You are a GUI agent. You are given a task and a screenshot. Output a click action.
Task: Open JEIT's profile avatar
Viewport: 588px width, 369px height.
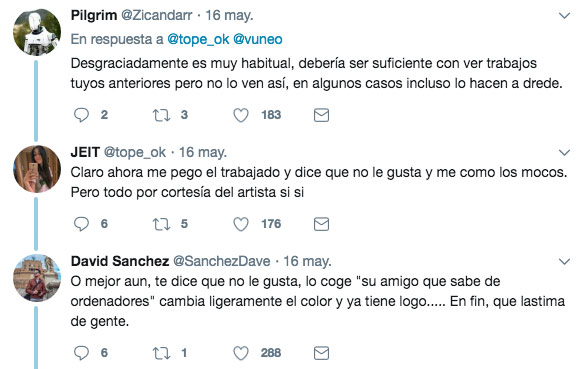(x=37, y=169)
